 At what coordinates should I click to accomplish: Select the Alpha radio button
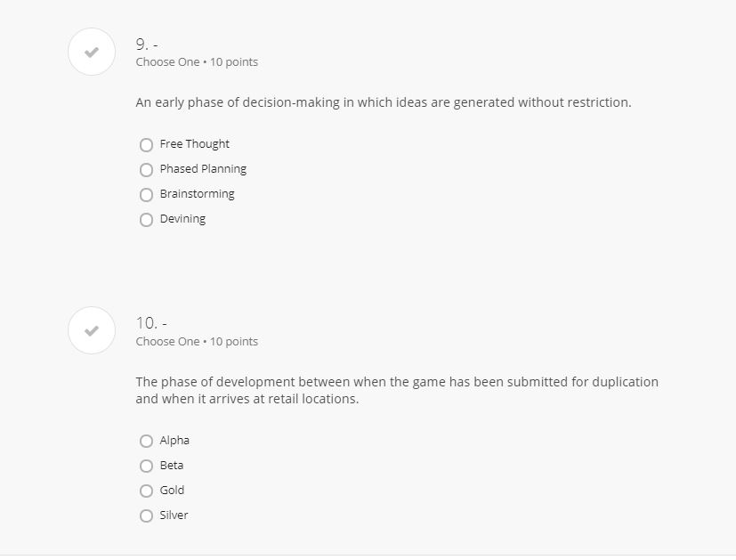pyautogui.click(x=147, y=441)
